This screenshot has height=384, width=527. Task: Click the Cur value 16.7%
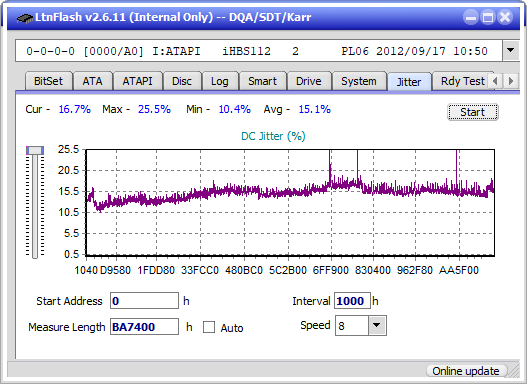pos(75,109)
